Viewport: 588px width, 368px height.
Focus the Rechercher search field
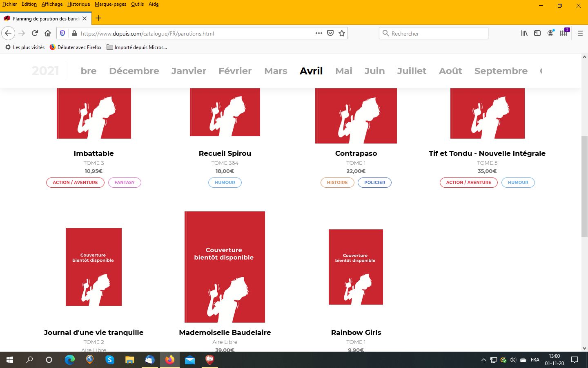434,33
